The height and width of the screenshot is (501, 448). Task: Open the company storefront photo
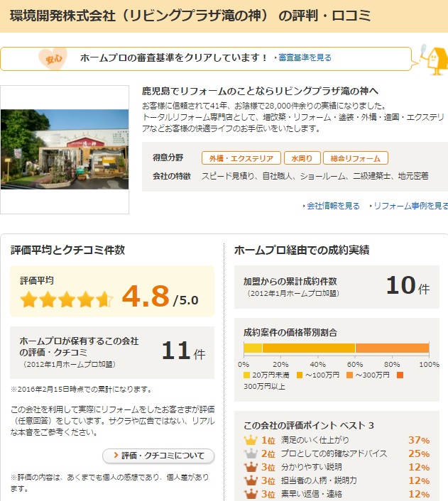pos(65,149)
